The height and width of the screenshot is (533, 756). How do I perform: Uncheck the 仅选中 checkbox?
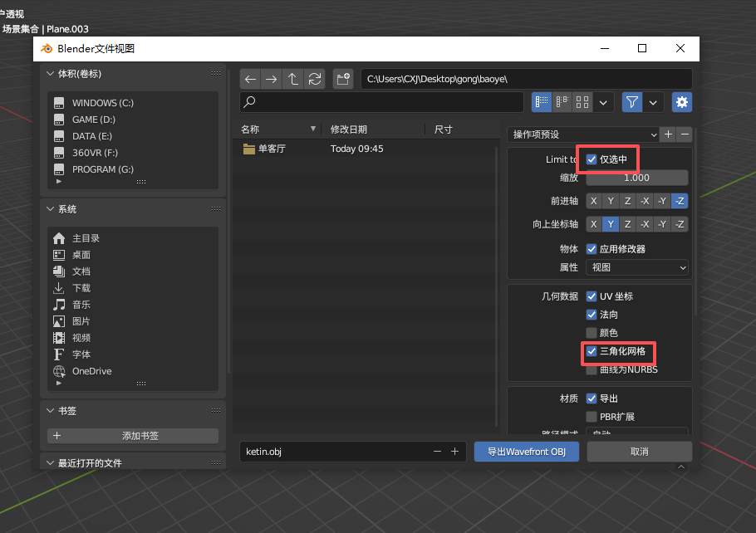tap(592, 159)
